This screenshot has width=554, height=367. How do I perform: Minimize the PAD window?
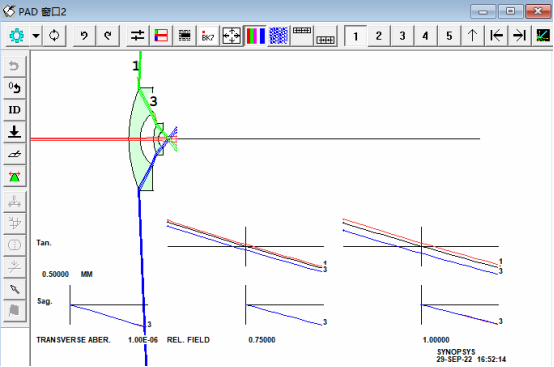click(x=483, y=12)
